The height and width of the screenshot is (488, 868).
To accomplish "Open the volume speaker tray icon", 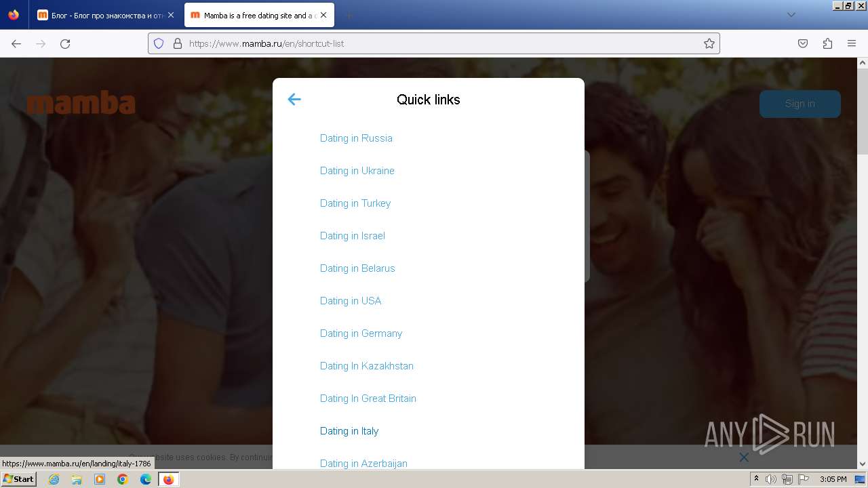I will tap(771, 479).
